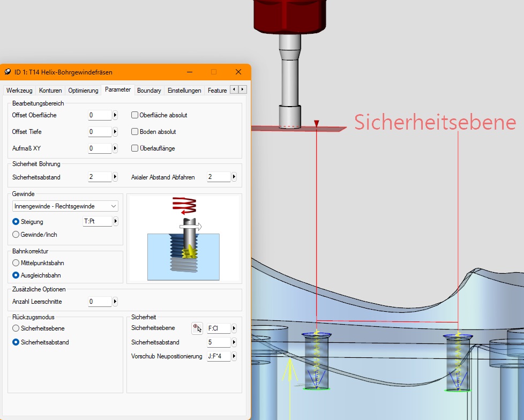The image size is (524, 420).
Task: Switch to the Werkzeug tab
Action: 19,91
